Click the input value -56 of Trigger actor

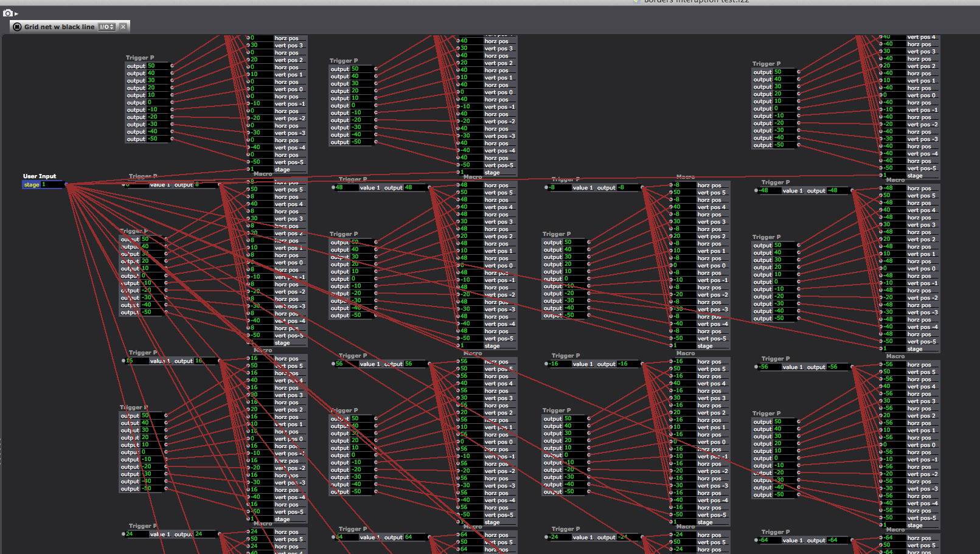pyautogui.click(x=769, y=367)
